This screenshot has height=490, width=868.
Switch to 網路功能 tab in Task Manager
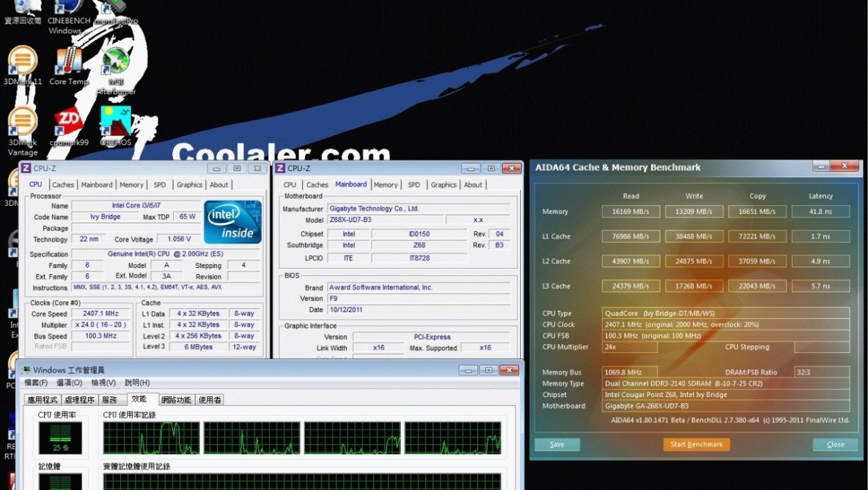click(176, 400)
